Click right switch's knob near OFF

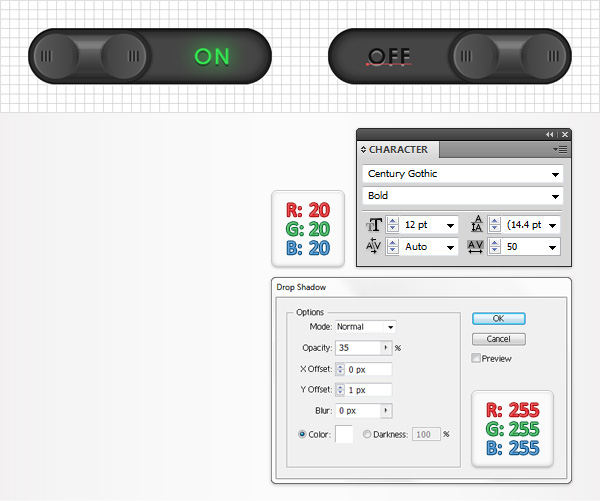pyautogui.click(x=476, y=56)
